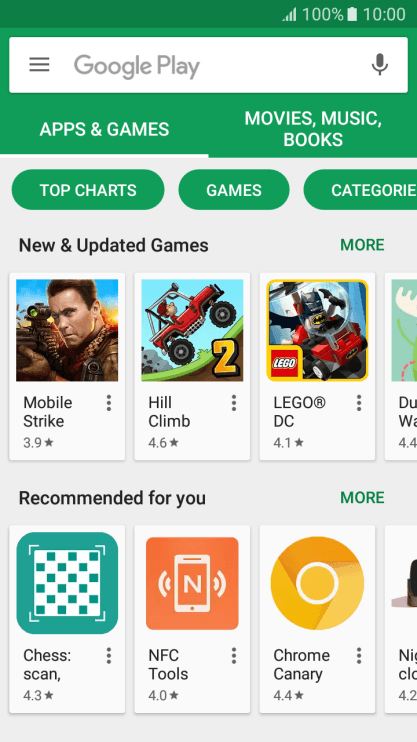
Task: Open the Chrome Canary app icon
Action: (x=317, y=583)
